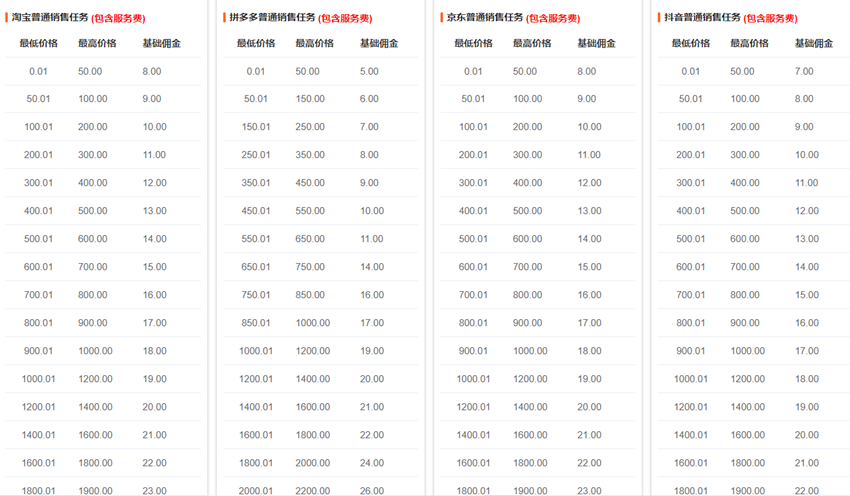Select 150.01 in the 拼多多 table
Viewport: 850px width, 496px height.
pos(256,127)
